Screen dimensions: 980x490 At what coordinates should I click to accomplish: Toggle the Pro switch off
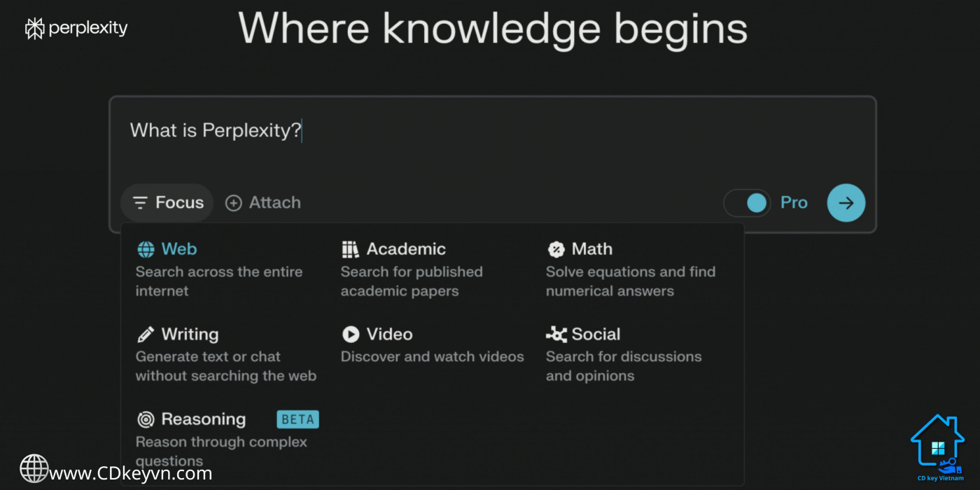coord(747,203)
